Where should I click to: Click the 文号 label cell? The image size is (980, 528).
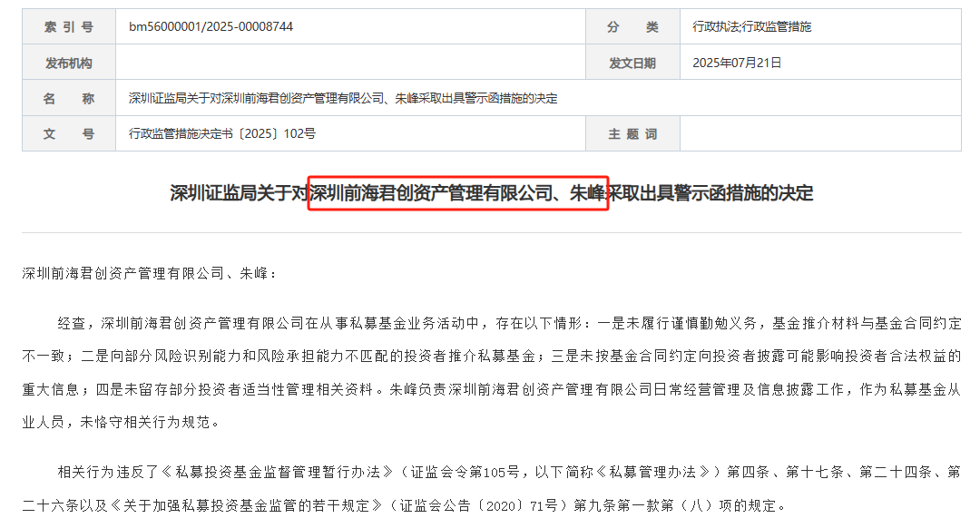tap(69, 133)
